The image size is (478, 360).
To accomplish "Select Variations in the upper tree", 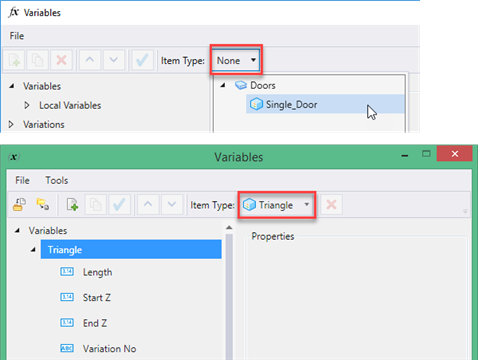I will coord(44,124).
